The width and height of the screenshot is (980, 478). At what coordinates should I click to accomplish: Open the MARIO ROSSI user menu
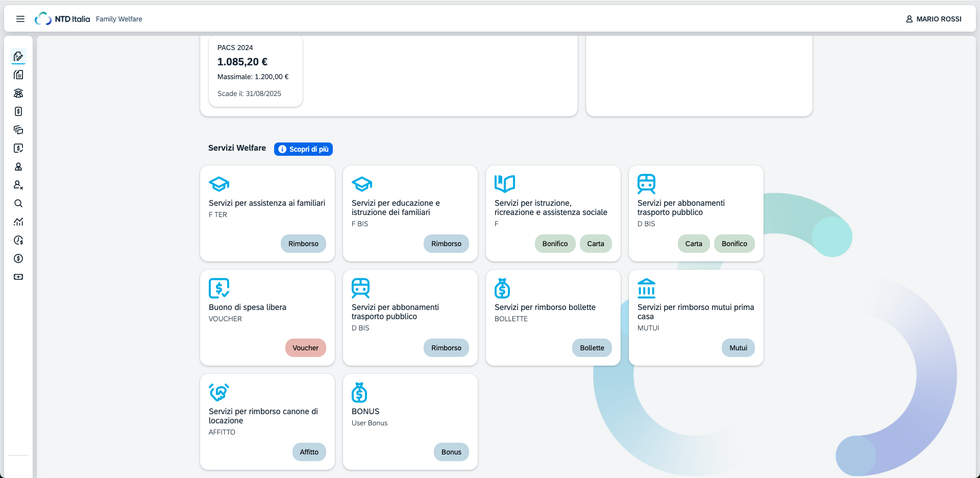tap(934, 19)
